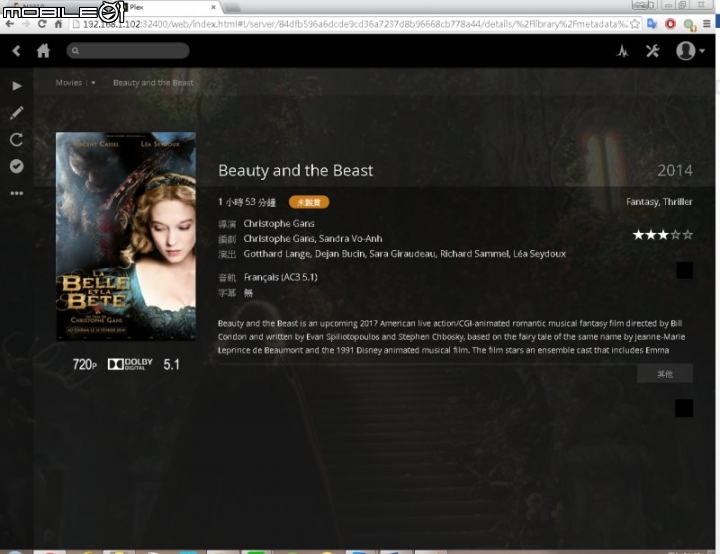Open the red Opera-style extension icon
720x554 pixels.
click(670, 24)
